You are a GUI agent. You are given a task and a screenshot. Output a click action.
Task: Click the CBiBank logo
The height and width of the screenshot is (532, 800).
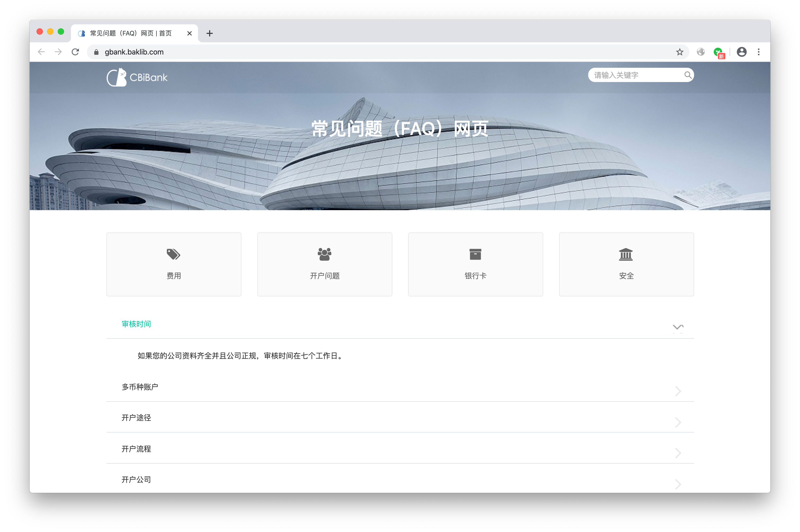(137, 77)
